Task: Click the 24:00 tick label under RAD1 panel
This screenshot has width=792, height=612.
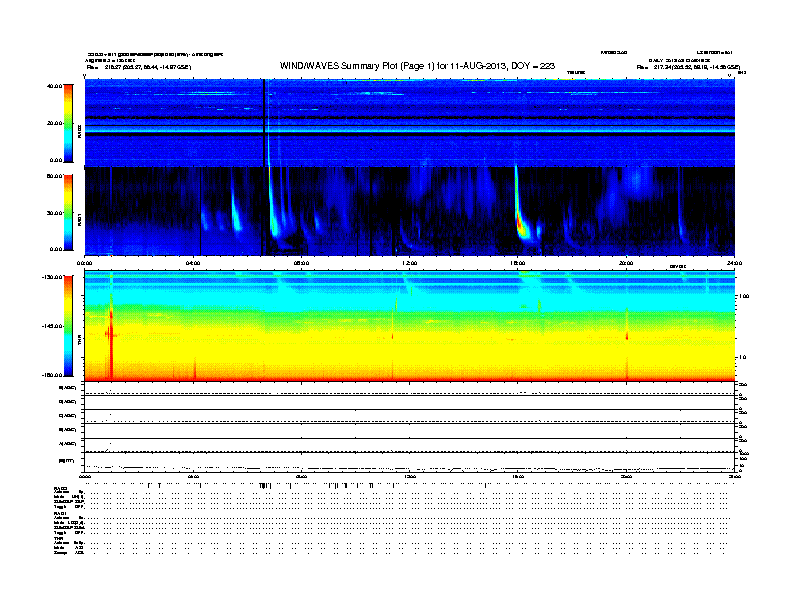Action: [x=734, y=263]
